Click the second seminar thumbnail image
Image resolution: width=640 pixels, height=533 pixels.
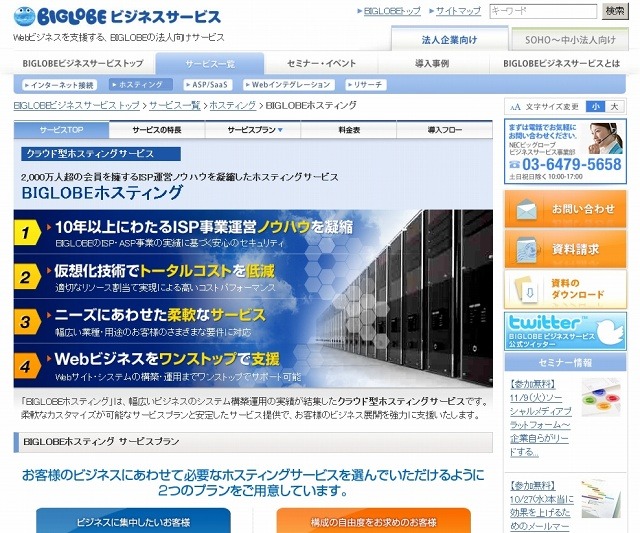tap(602, 499)
